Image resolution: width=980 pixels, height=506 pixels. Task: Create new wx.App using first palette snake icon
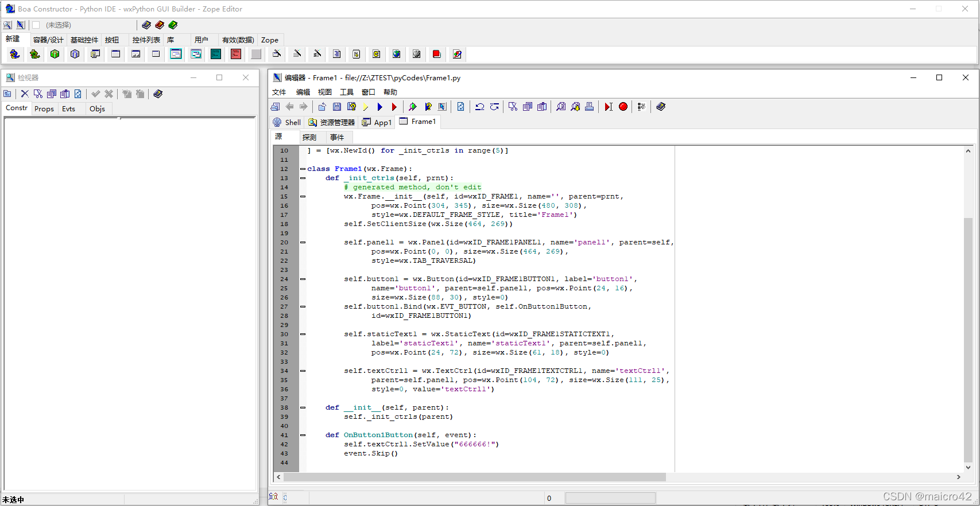[x=15, y=54]
